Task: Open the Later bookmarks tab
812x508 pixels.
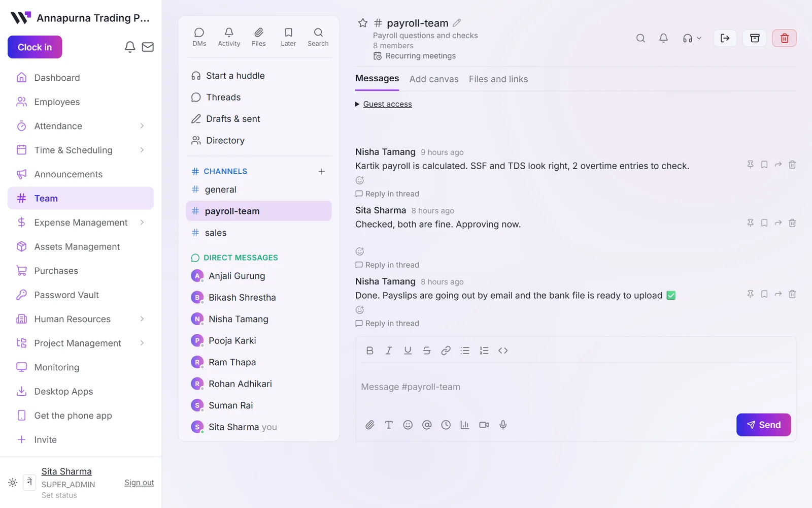Action: 288,37
